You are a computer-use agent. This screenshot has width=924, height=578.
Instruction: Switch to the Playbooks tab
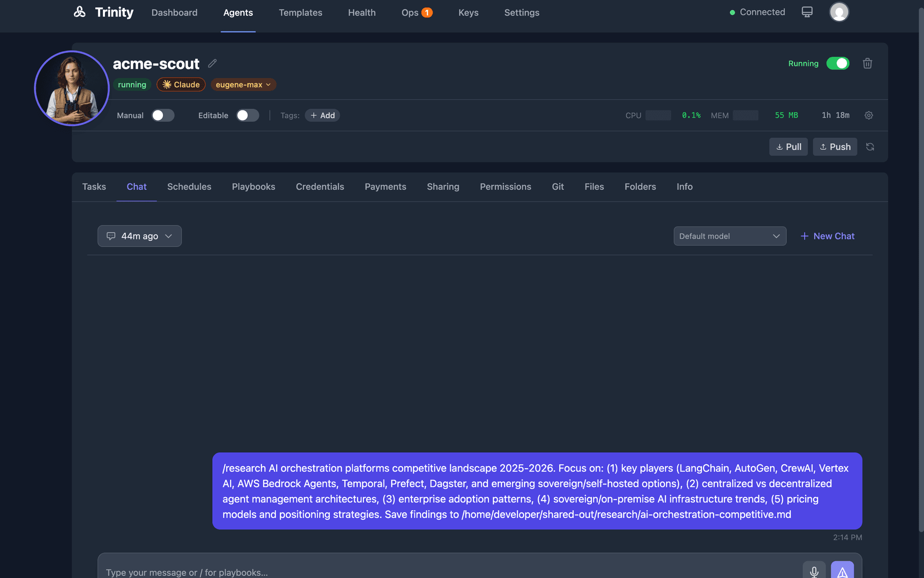coord(253,186)
